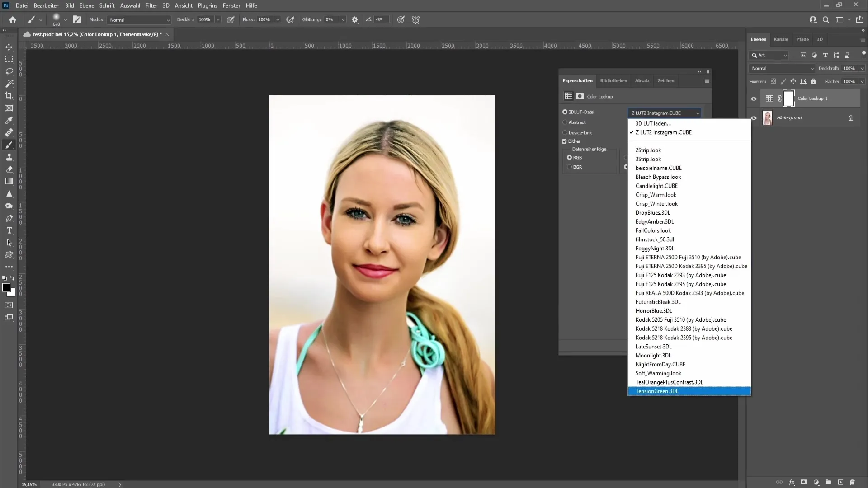Click the Gradient tool icon
Viewport: 868px width, 488px height.
point(9,181)
